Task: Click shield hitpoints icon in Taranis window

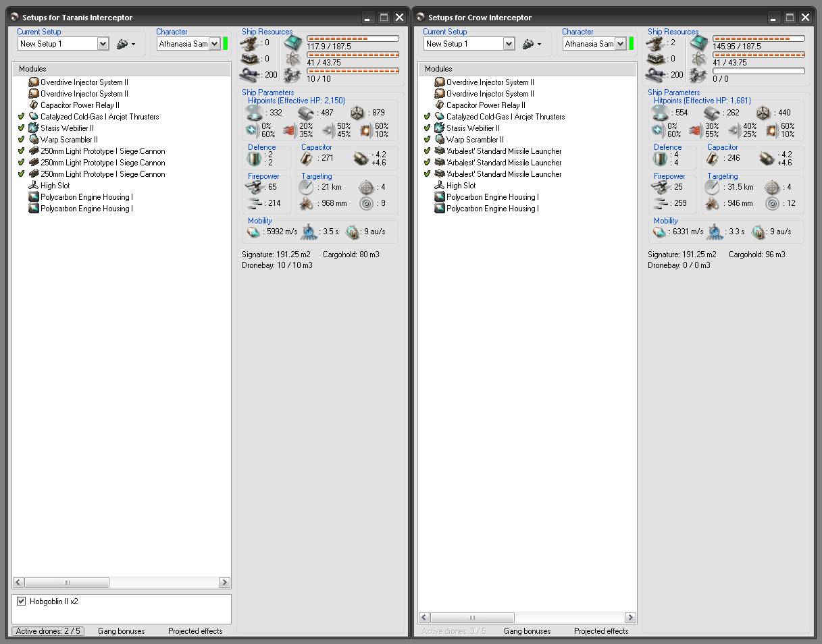Action: (255, 112)
